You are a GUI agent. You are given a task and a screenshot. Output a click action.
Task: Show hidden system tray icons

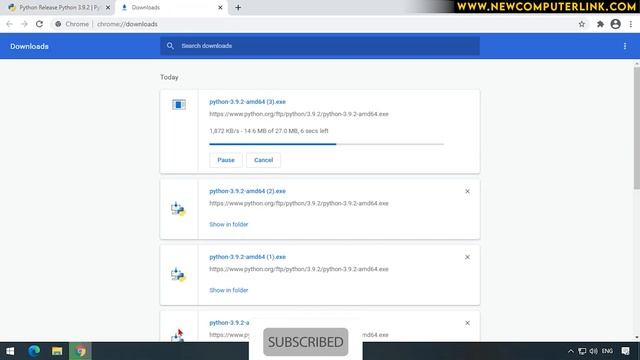point(571,351)
